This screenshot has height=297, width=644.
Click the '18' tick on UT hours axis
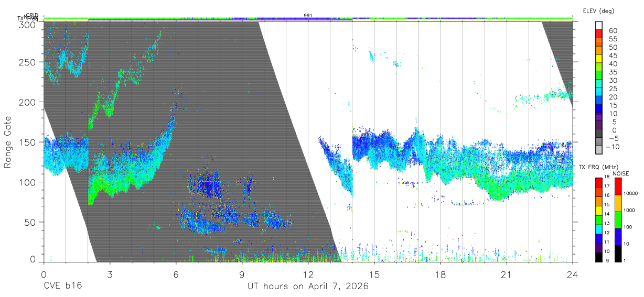(x=441, y=274)
